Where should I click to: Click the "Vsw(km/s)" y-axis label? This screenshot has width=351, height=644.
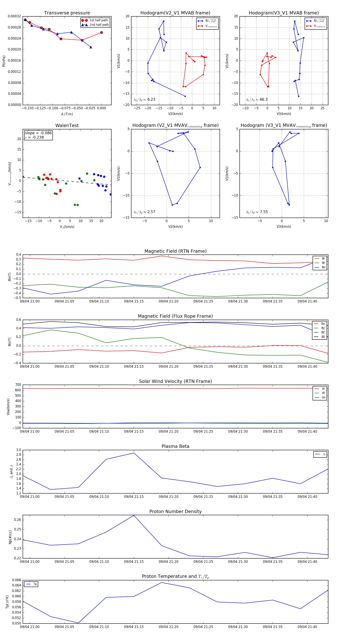(8, 407)
